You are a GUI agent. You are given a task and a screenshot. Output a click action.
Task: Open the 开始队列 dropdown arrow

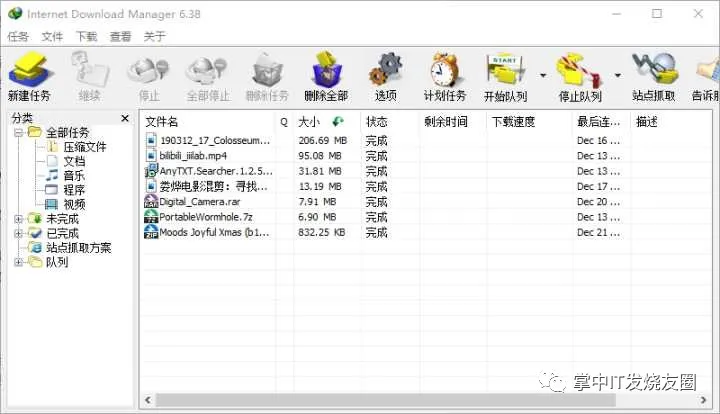coord(543,75)
